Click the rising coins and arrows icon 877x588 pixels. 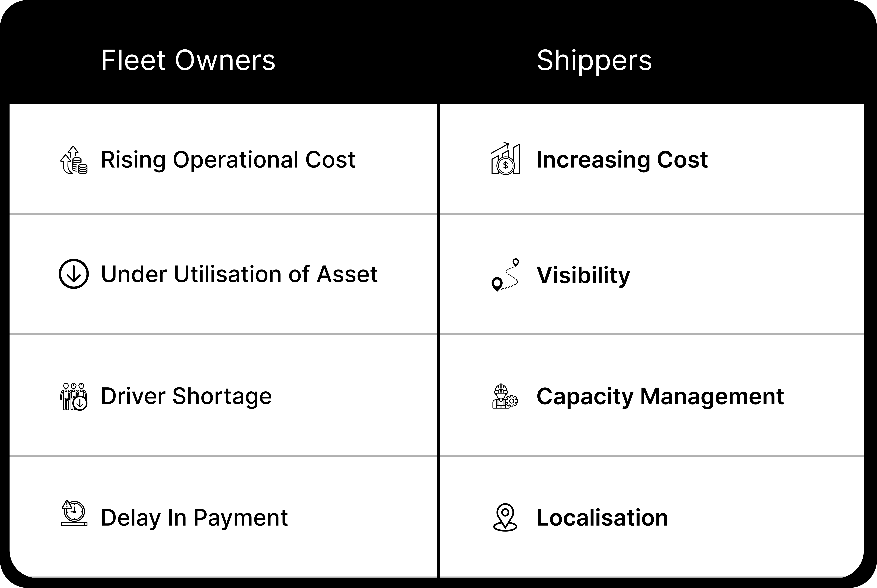[x=74, y=160]
